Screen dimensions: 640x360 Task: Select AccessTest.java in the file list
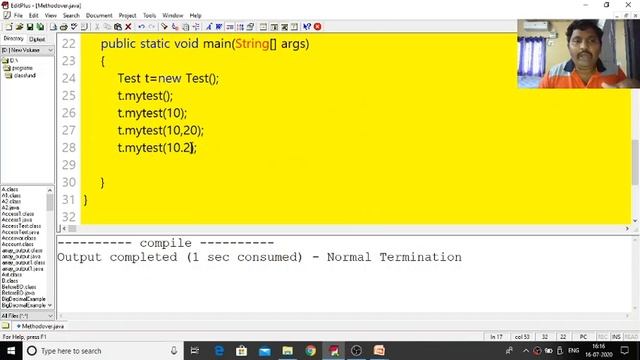(20, 232)
